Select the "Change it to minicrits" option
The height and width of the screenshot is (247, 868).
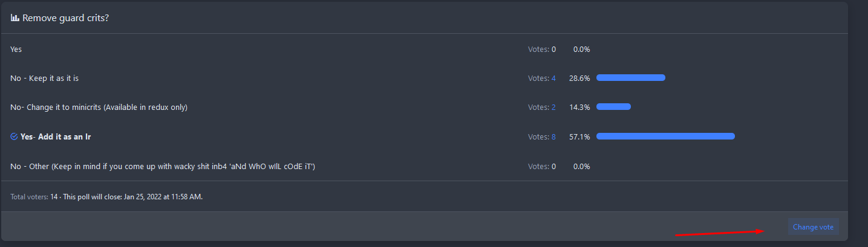99,107
